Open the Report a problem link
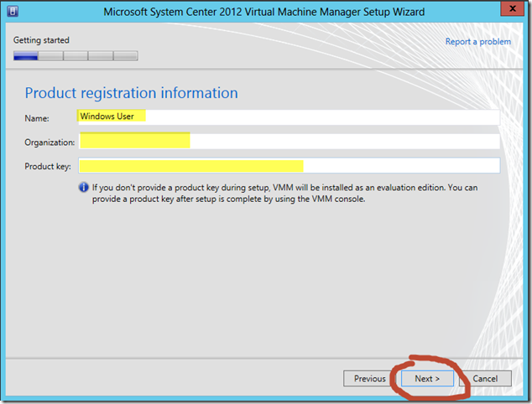Image resolution: width=532 pixels, height=404 pixels. tap(477, 42)
